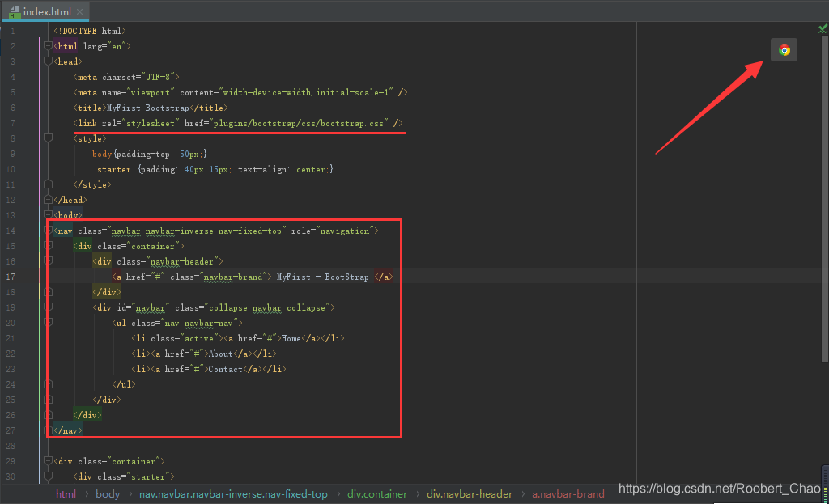
Task: Click the 'viewport' meta name value
Action: (x=151, y=92)
